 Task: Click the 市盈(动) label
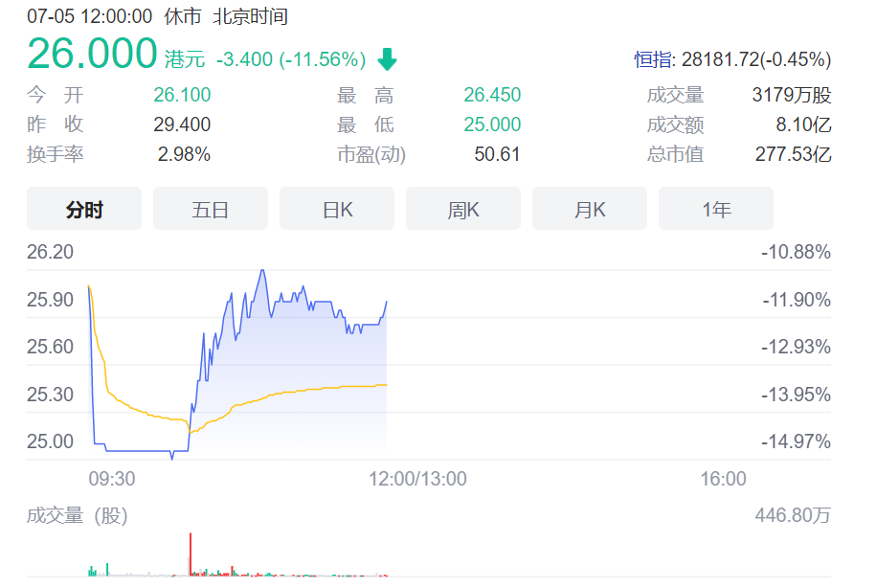click(x=371, y=154)
